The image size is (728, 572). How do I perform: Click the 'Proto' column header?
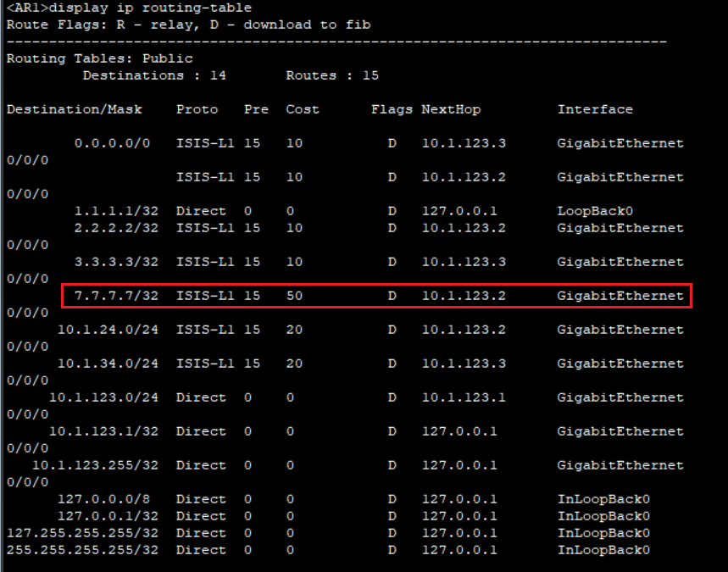[197, 109]
